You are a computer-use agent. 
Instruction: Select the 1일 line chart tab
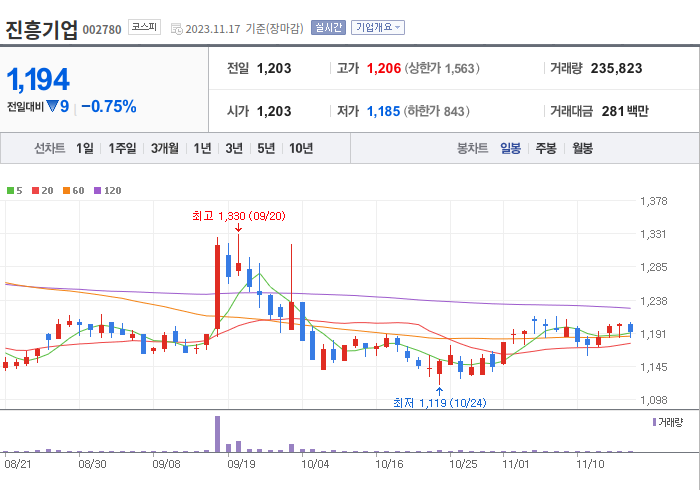[85, 148]
